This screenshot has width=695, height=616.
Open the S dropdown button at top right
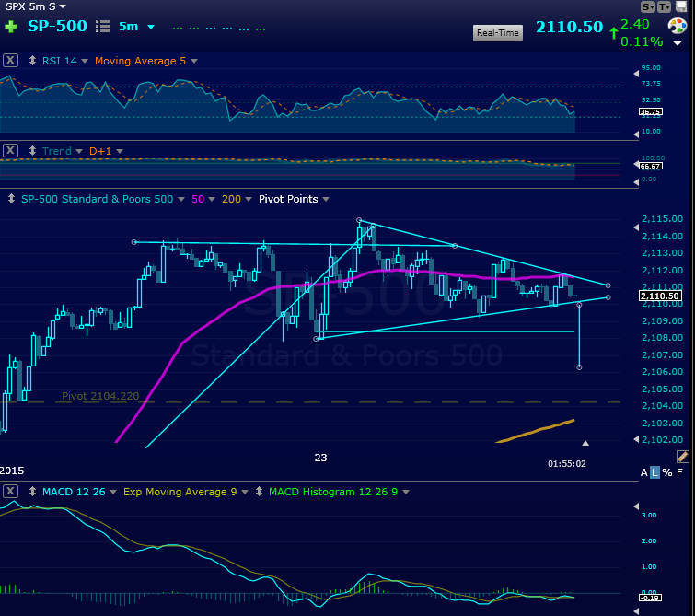(x=648, y=6)
